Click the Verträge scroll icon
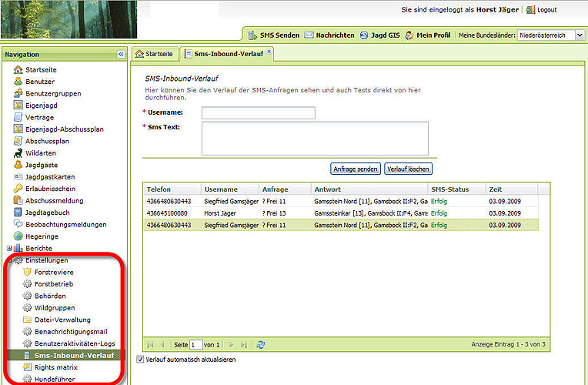 18,117
